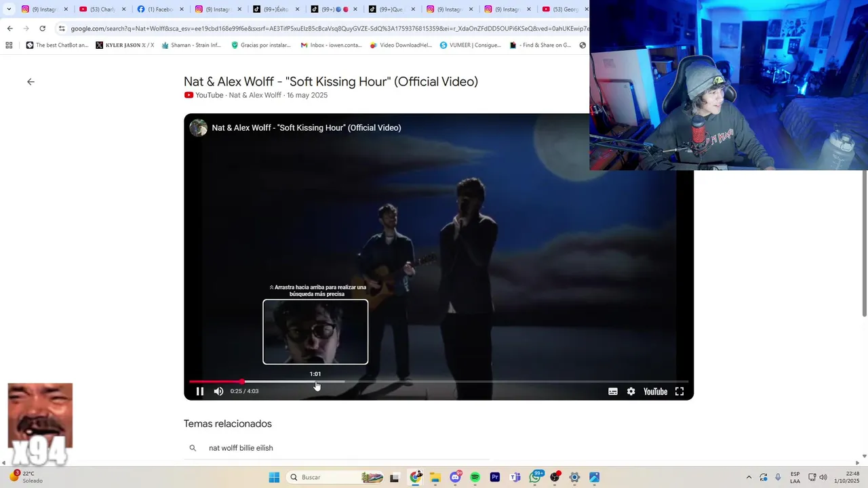Click the channel avatar on the video
This screenshot has width=868, height=488.
click(198, 127)
